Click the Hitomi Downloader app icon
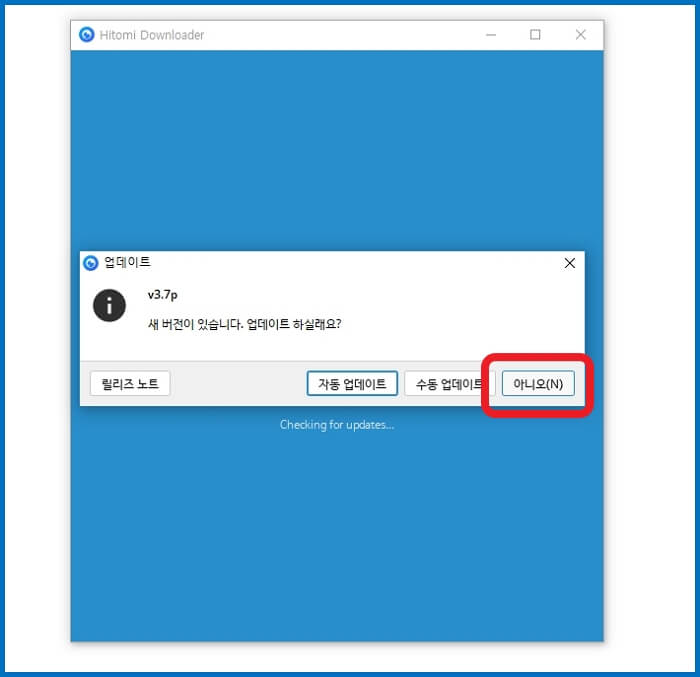 [87, 34]
